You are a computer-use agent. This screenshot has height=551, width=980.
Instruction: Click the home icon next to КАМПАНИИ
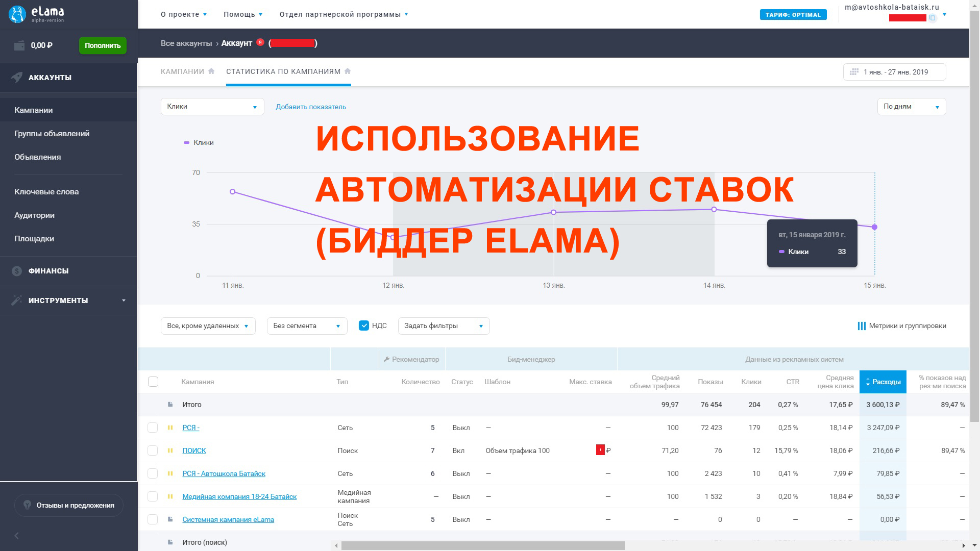211,71
